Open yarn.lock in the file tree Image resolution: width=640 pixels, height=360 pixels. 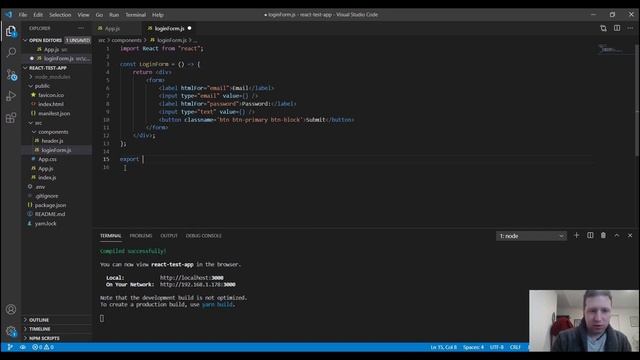point(46,224)
